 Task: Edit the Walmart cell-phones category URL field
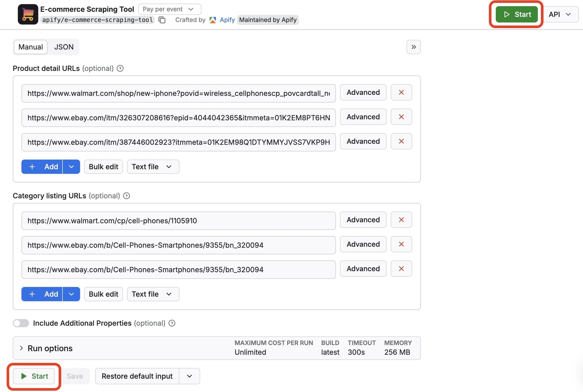pyautogui.click(x=178, y=221)
